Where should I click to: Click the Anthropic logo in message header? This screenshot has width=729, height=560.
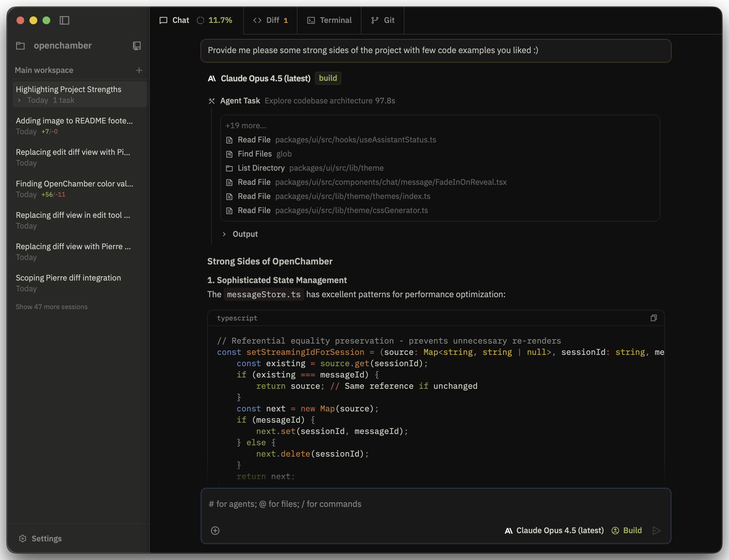coord(212,79)
